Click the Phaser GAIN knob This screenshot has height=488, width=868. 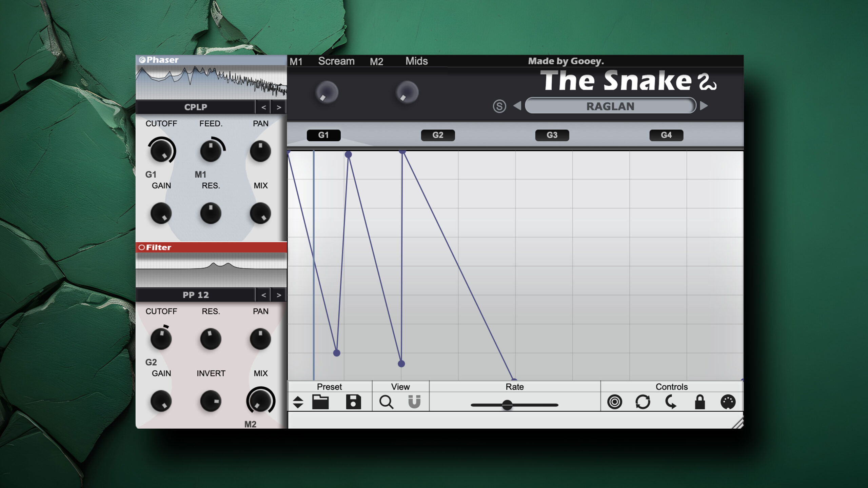(161, 213)
